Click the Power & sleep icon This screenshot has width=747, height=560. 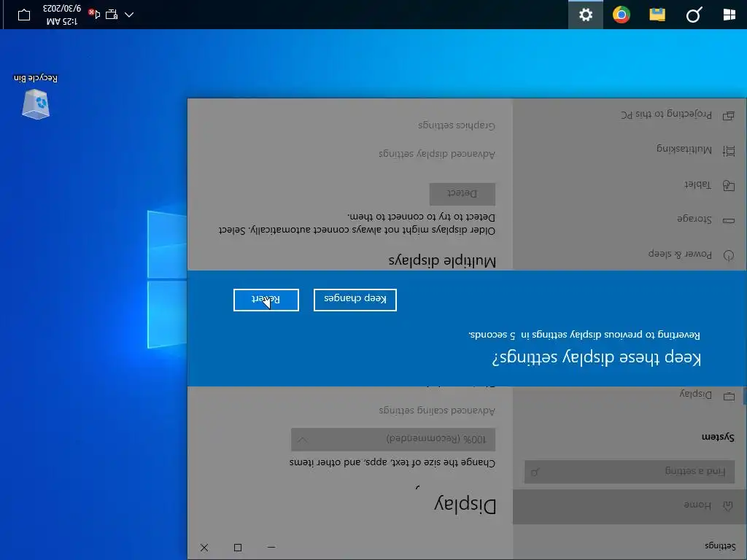[729, 256]
